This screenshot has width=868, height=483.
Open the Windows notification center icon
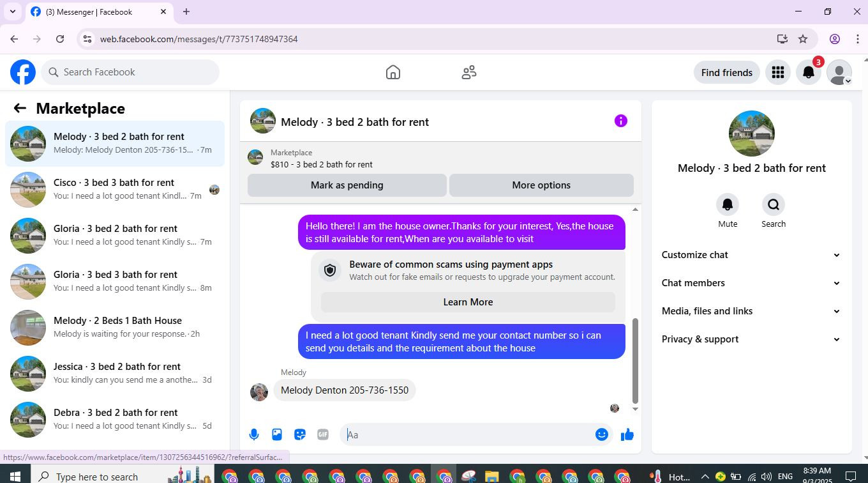[x=851, y=477]
